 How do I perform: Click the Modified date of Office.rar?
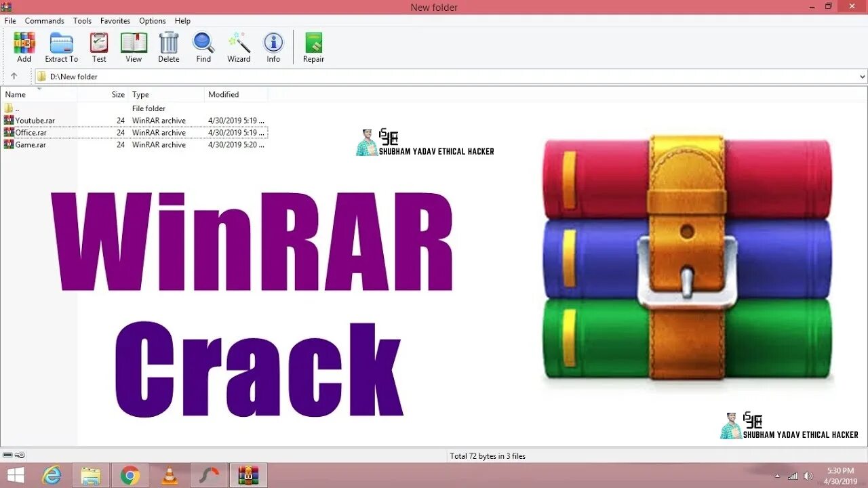(x=236, y=133)
